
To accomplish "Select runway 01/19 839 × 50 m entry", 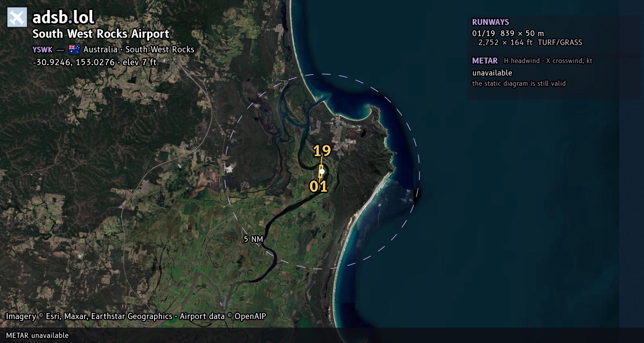I will [508, 33].
